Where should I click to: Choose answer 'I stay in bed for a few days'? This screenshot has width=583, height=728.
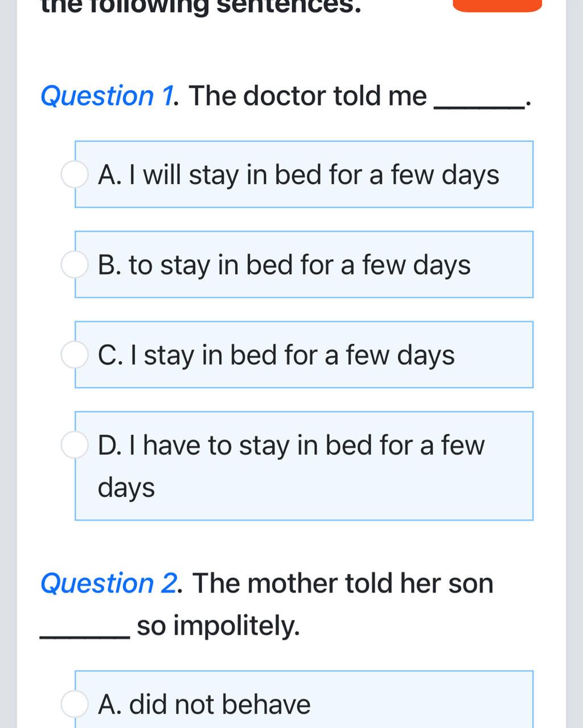[x=304, y=354]
